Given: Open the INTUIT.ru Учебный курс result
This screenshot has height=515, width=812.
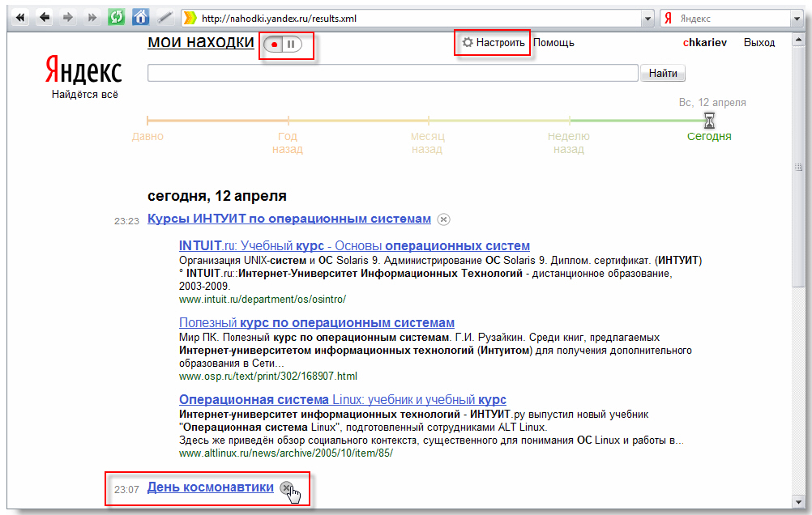Looking at the screenshot, I should [354, 245].
